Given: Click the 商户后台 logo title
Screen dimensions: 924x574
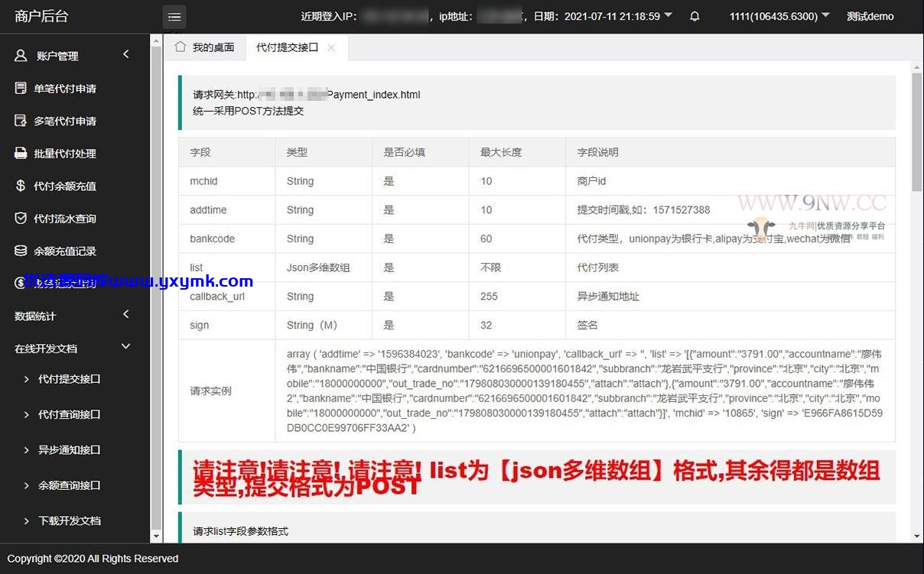Looking at the screenshot, I should click(x=41, y=16).
